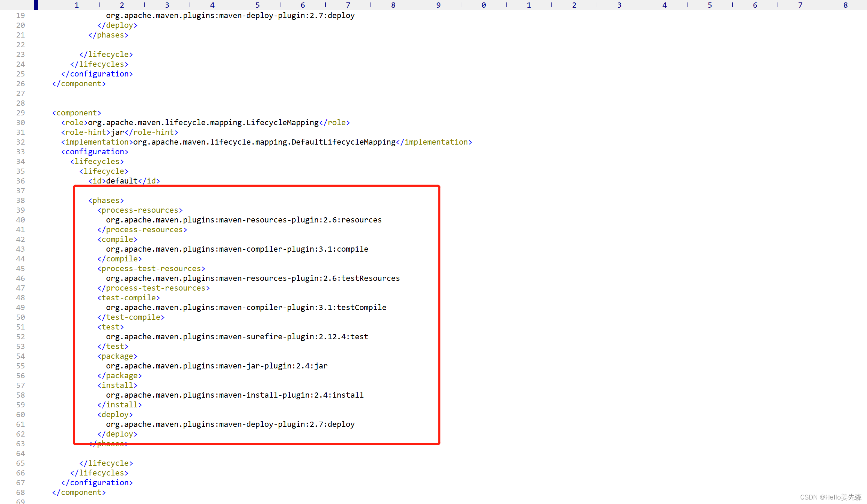
Task: Click the </install> closing tag
Action: click(x=120, y=405)
